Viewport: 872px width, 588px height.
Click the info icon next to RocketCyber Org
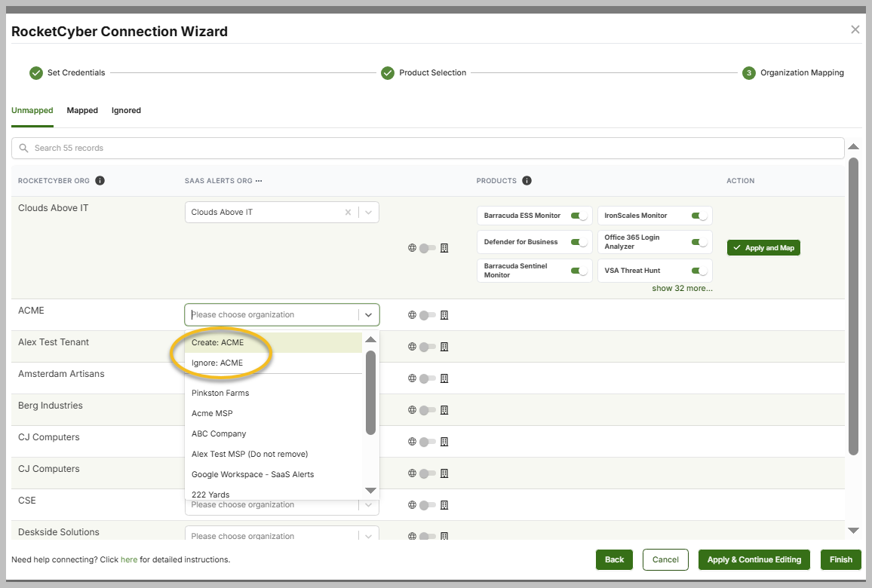(100, 181)
